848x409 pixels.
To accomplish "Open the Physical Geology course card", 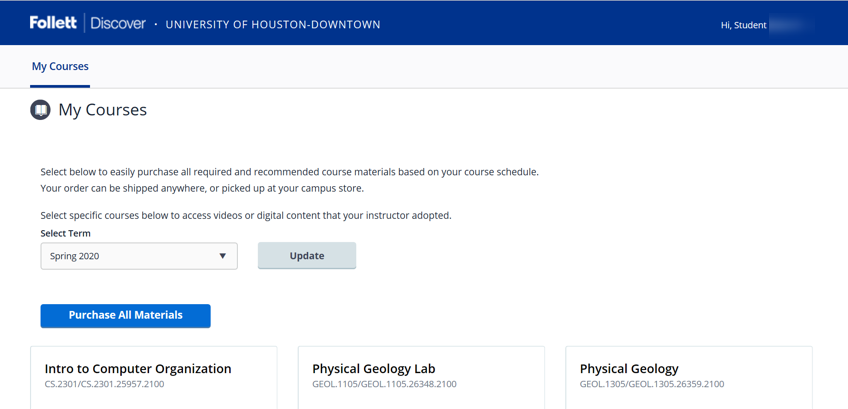I will 689,378.
